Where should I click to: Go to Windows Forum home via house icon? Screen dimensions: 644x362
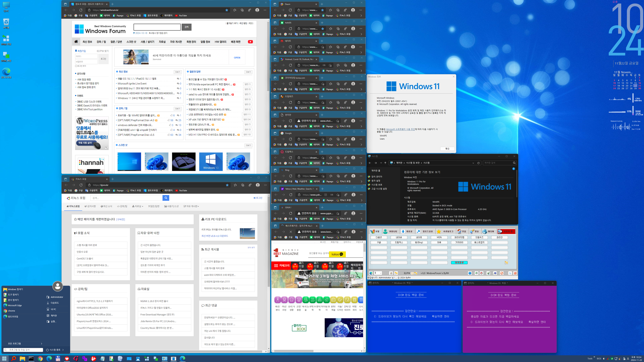click(76, 42)
